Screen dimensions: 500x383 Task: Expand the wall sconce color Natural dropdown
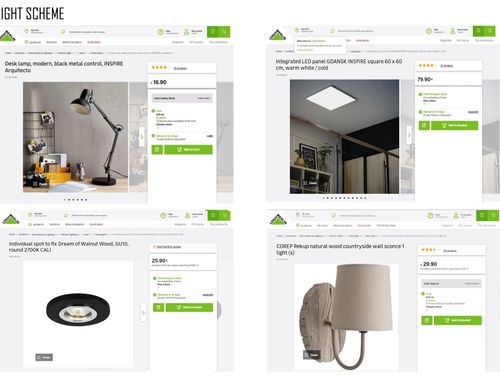[x=451, y=284]
